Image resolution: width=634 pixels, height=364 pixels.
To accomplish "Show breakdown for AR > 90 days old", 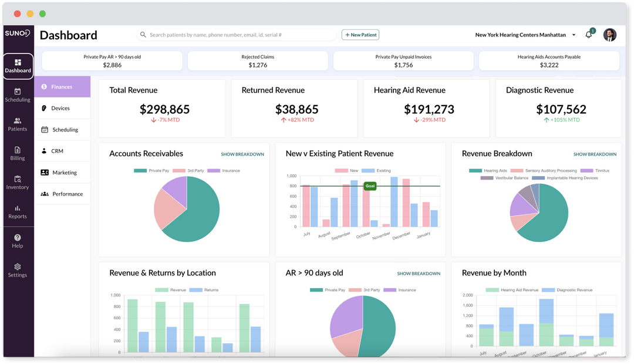I will 419,274.
